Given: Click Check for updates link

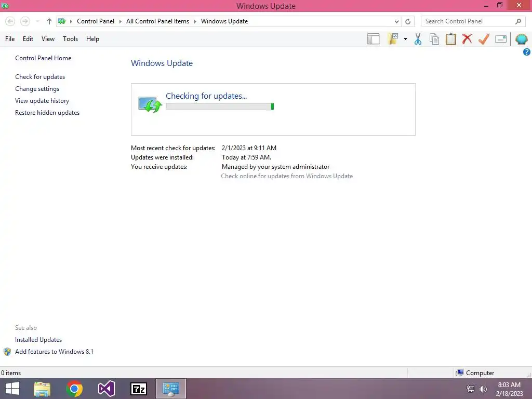Looking at the screenshot, I should [x=40, y=77].
